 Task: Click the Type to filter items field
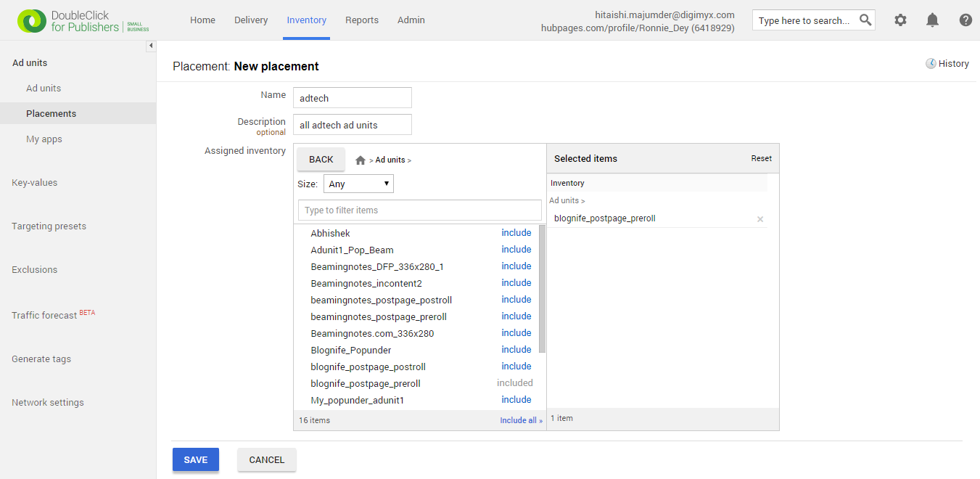click(x=419, y=210)
